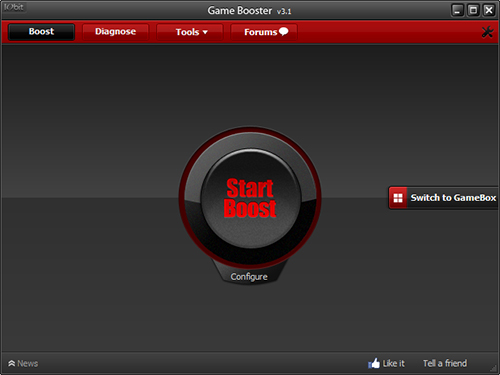The height and width of the screenshot is (375, 500).
Task: Expand the News panel label
Action: (28, 363)
